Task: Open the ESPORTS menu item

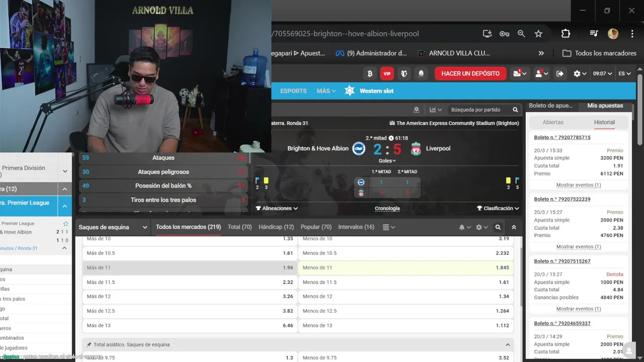Action: (293, 91)
